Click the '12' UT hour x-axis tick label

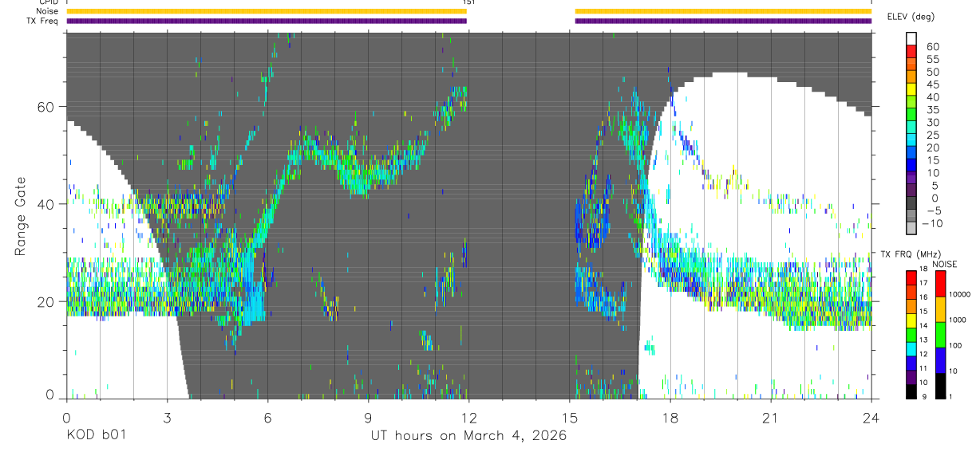coord(468,416)
